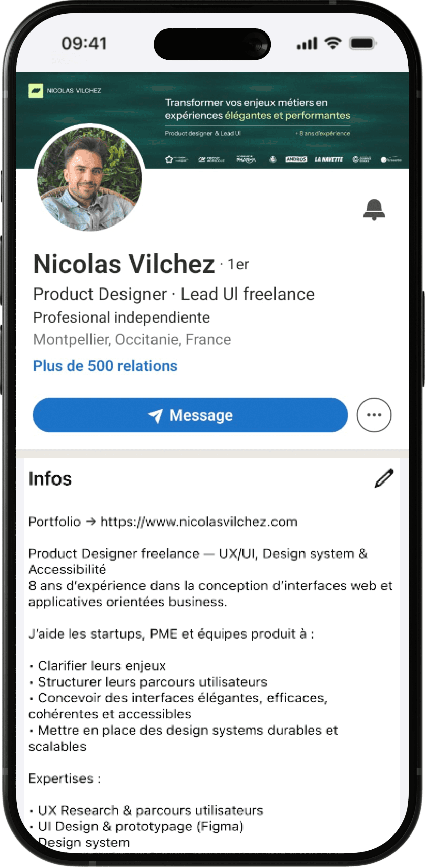Select the Infos section heading

tap(50, 478)
